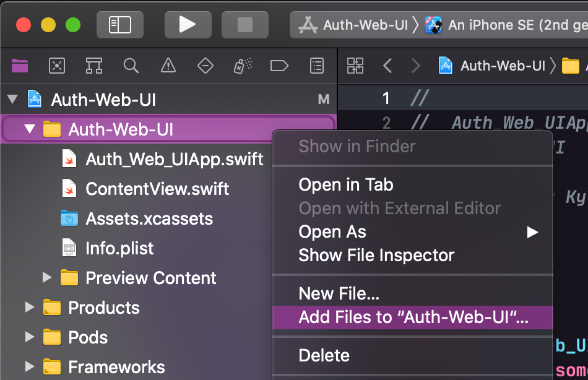
Task: Open the Breakpoint navigator icon
Action: point(279,66)
